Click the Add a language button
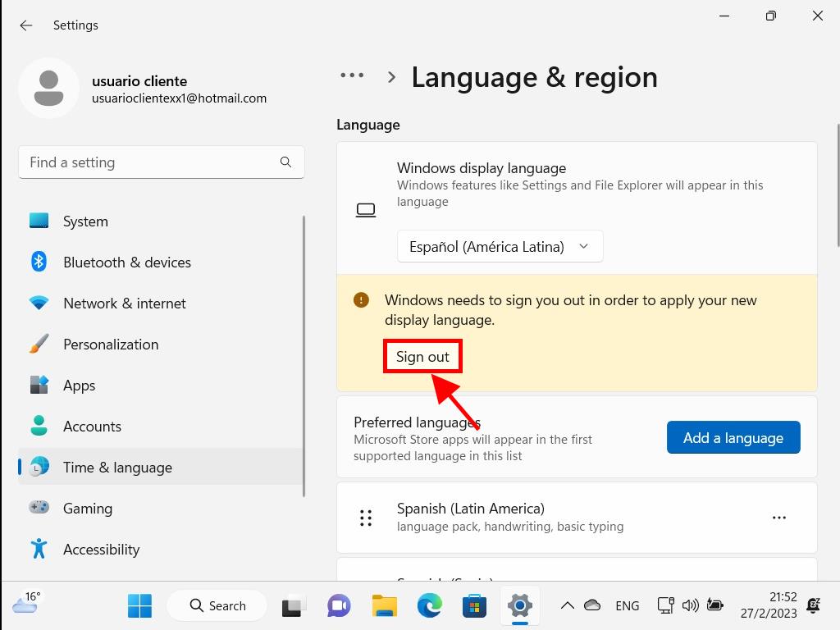The image size is (840, 630). coord(733,438)
